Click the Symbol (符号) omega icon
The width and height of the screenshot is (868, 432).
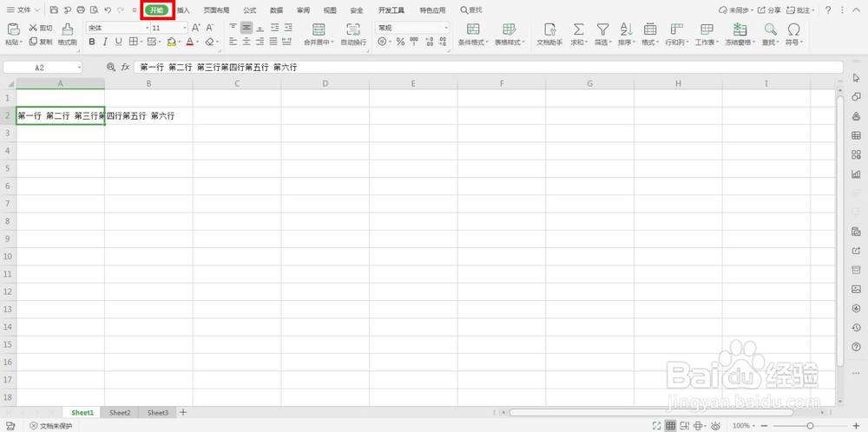pos(794,29)
